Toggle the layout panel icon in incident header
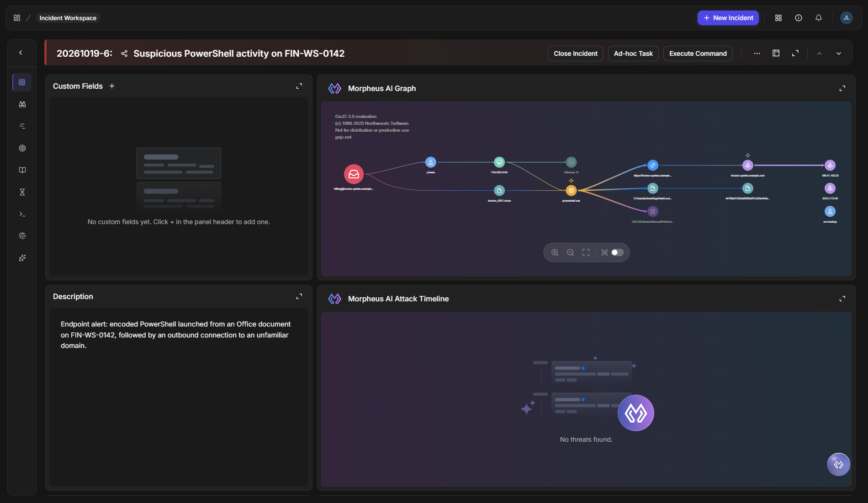This screenshot has height=503, width=868. 776,54
